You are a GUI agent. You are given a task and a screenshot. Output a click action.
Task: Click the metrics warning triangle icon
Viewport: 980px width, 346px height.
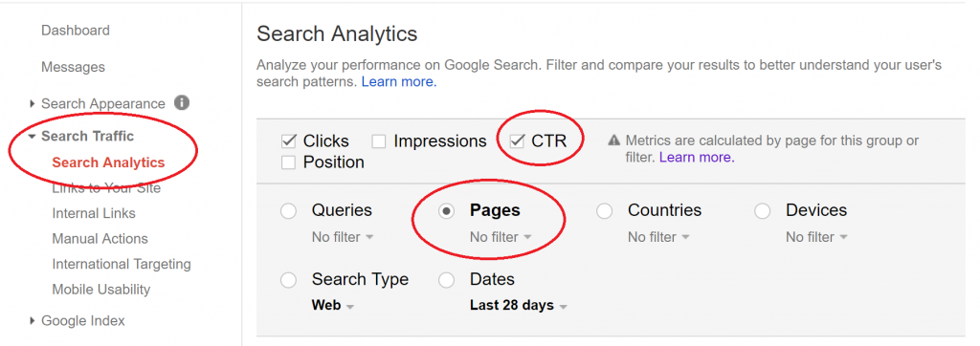tap(614, 141)
